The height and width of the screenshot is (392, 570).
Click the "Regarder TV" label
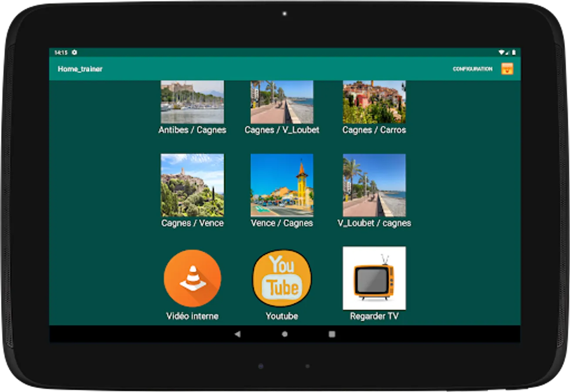(374, 316)
